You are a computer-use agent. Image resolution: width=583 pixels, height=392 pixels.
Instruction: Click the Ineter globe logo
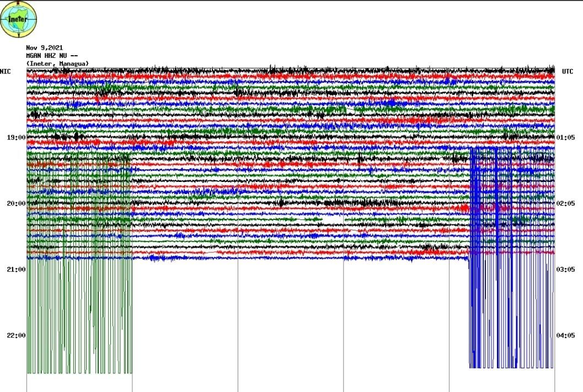19,19
